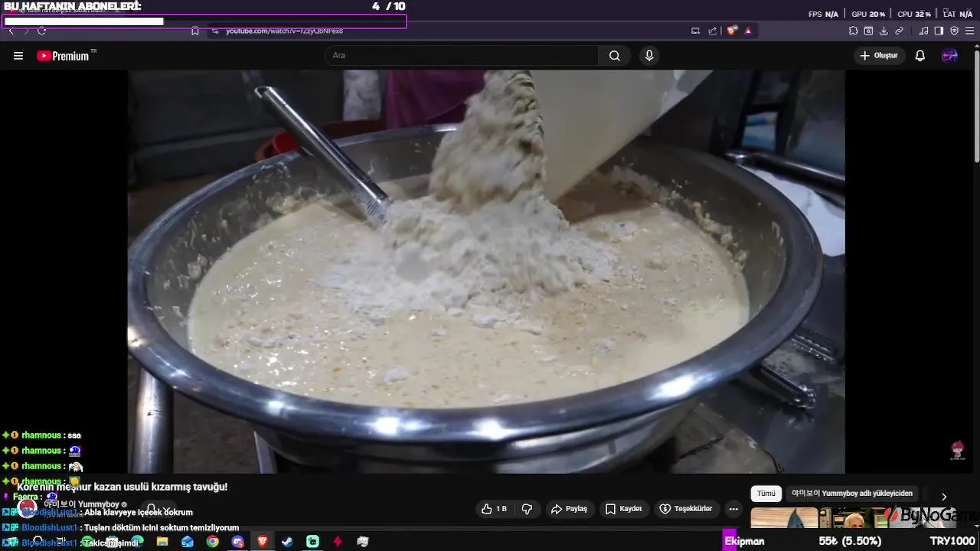Select the Tümü filter chip

tap(766, 494)
